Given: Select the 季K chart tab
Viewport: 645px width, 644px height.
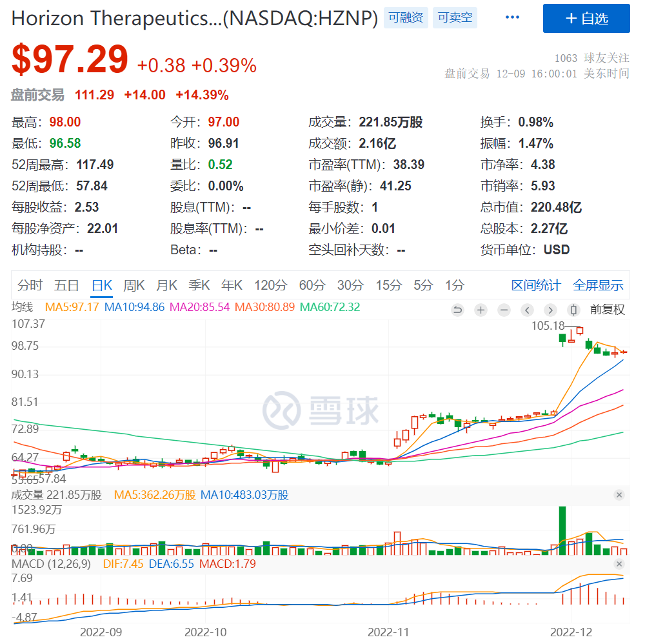Looking at the screenshot, I should (199, 285).
